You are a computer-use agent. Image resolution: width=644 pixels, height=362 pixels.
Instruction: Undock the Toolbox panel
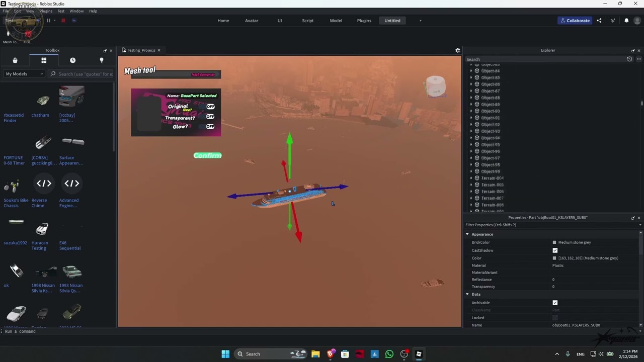(x=105, y=50)
